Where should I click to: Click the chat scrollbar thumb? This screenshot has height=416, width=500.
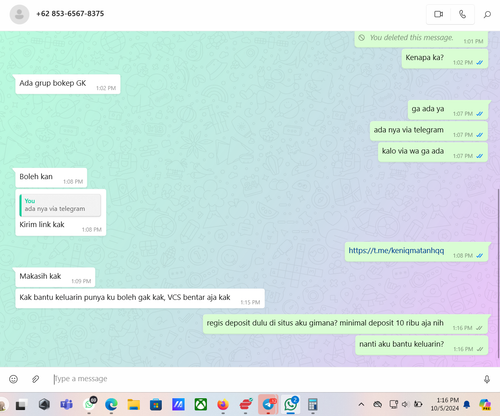click(x=498, y=273)
